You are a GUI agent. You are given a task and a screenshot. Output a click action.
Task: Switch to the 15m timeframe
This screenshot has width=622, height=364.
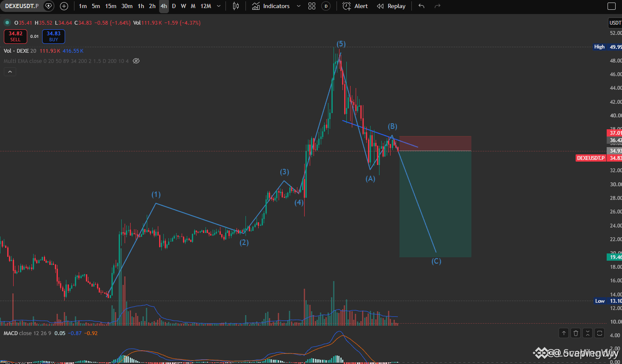[x=111, y=6]
